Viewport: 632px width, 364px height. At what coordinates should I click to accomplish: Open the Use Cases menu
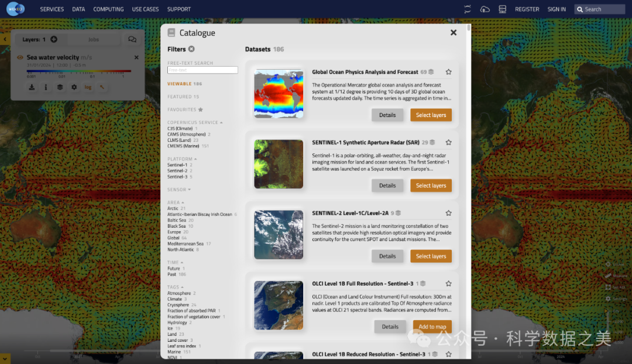[x=145, y=9]
